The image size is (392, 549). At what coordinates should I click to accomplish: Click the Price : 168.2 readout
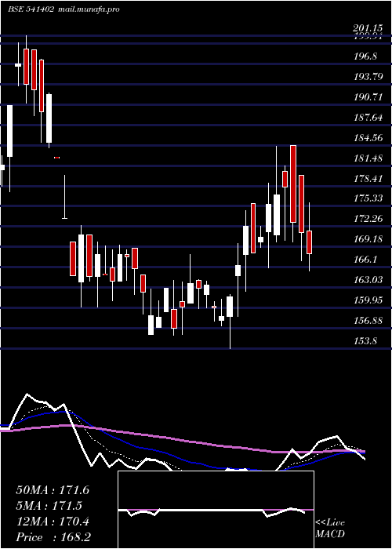53,537
